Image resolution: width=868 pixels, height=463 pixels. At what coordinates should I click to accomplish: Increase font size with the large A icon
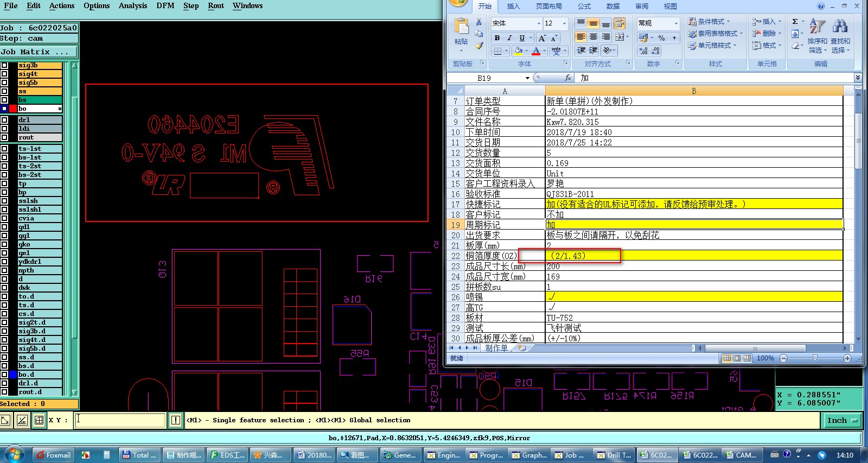[542, 38]
